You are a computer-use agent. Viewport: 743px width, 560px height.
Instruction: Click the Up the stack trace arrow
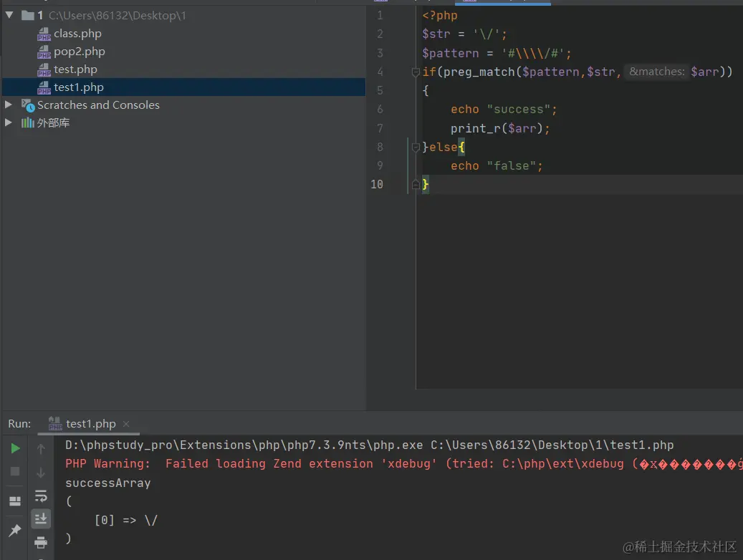41,449
